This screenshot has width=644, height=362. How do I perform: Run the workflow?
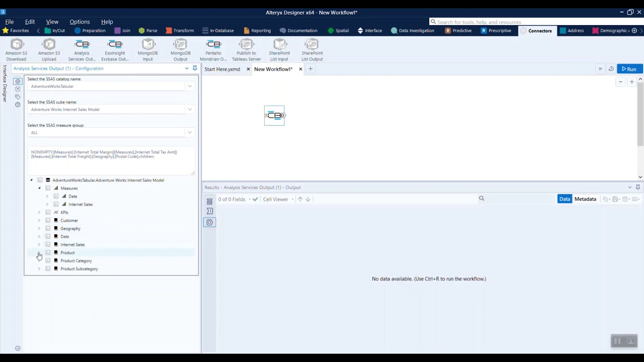click(x=629, y=69)
